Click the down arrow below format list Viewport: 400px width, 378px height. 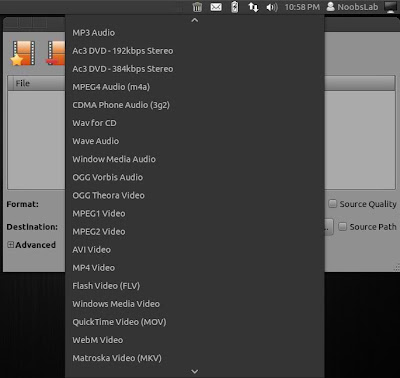click(195, 371)
